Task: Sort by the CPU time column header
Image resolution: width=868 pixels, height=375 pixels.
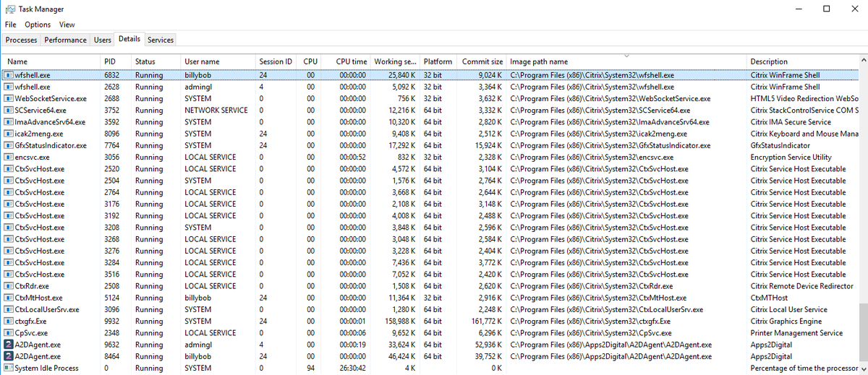Action: [346, 61]
